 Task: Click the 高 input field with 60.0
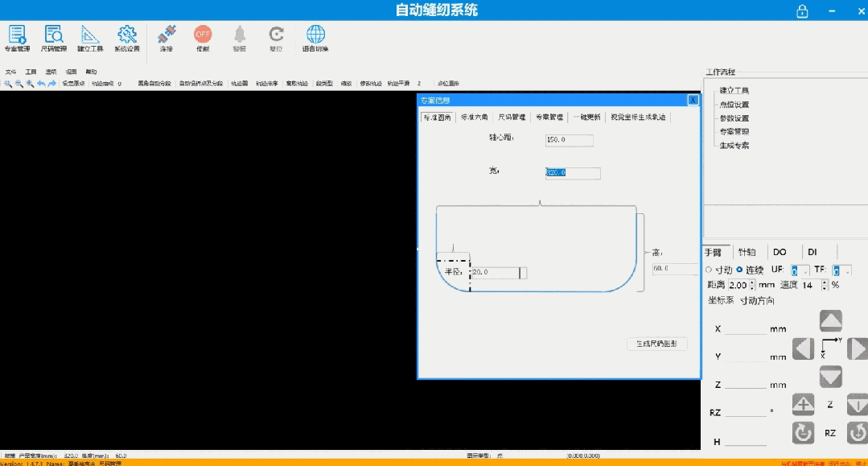coord(675,269)
